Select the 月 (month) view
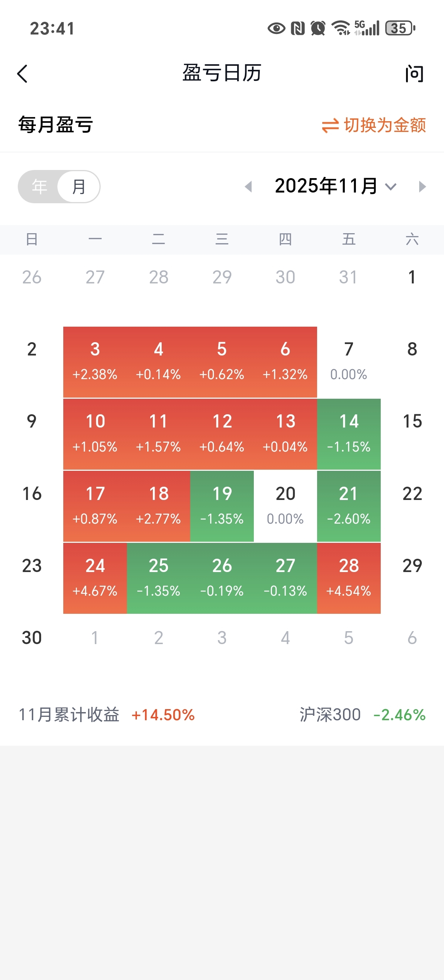444x980 pixels. coord(79,186)
